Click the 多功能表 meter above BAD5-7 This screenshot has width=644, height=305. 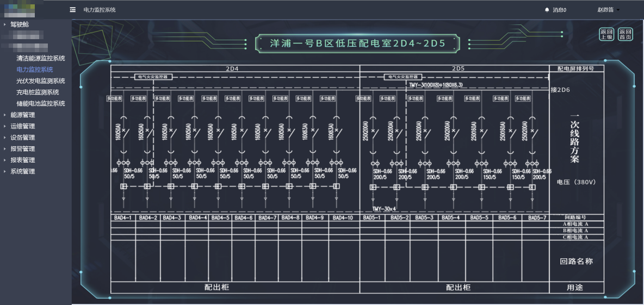(x=523, y=98)
